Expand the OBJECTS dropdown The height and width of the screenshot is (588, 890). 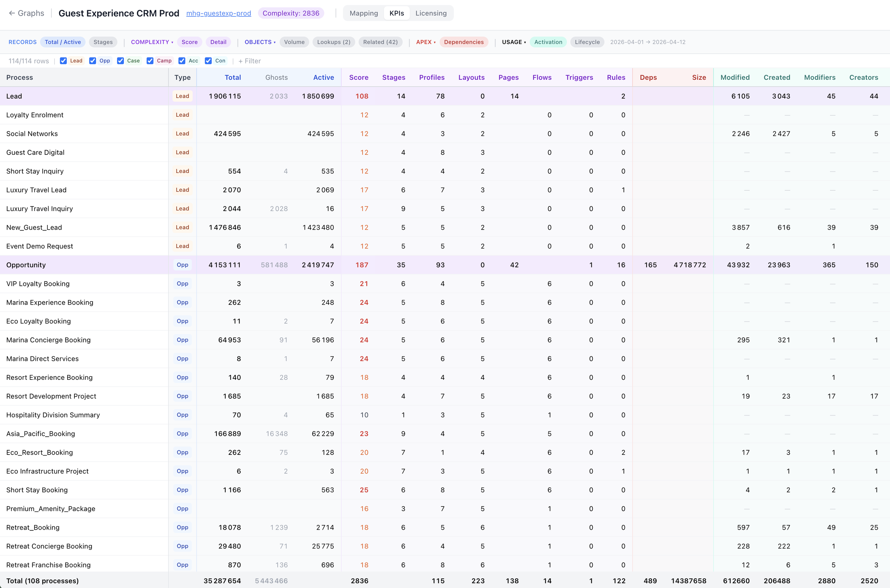[x=260, y=42]
